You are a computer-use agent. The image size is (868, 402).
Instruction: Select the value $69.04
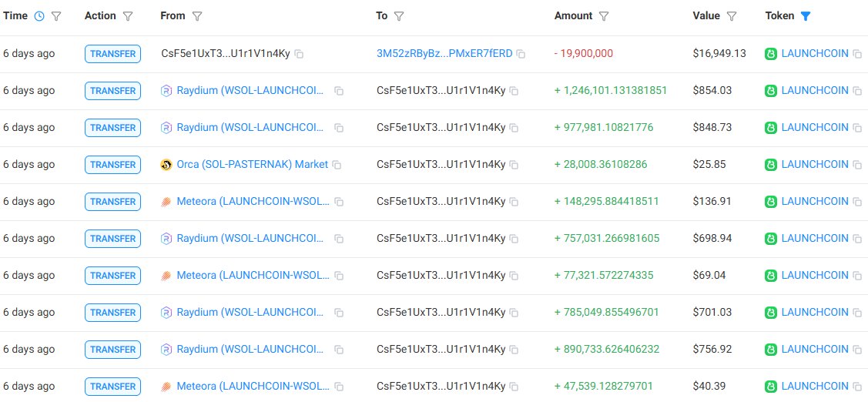click(x=709, y=275)
